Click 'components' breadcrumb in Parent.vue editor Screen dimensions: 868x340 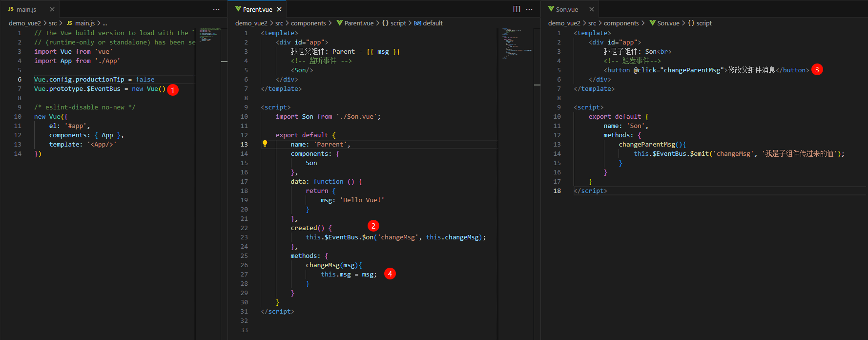coord(308,23)
